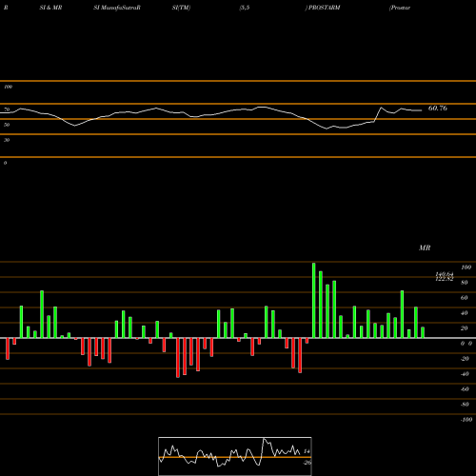
Task: Click the MR axis '80' label
Action: (465, 283)
